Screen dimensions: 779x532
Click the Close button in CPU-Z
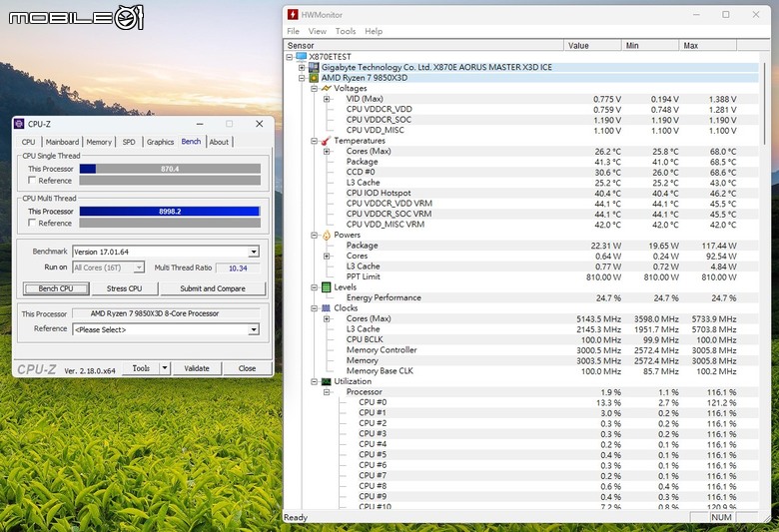click(x=247, y=368)
